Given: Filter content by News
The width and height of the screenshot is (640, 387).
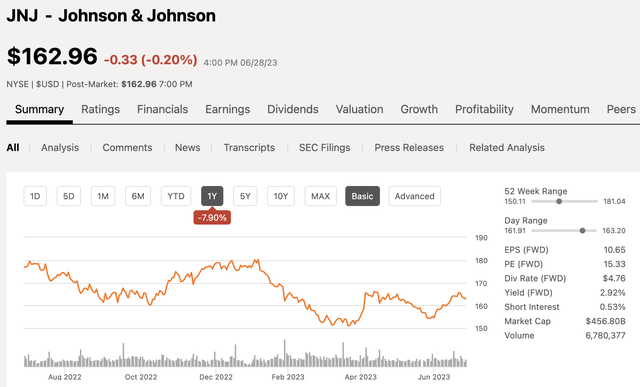Looking at the screenshot, I should [x=187, y=148].
